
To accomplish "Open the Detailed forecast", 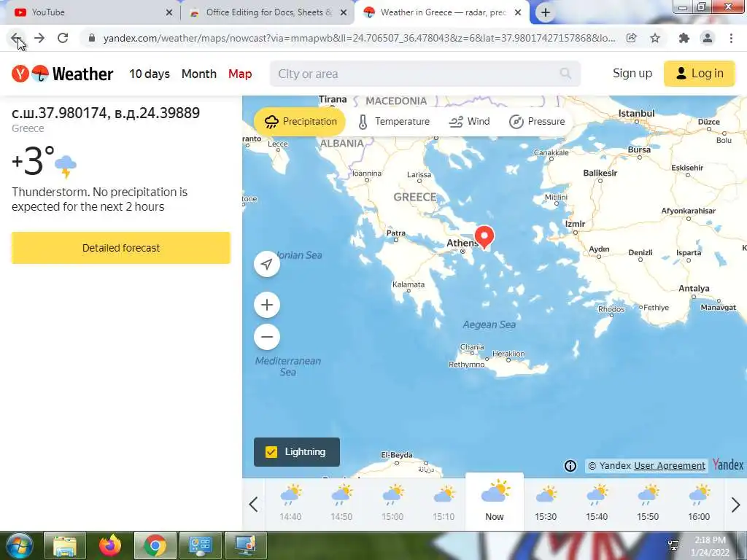I will pyautogui.click(x=121, y=248).
